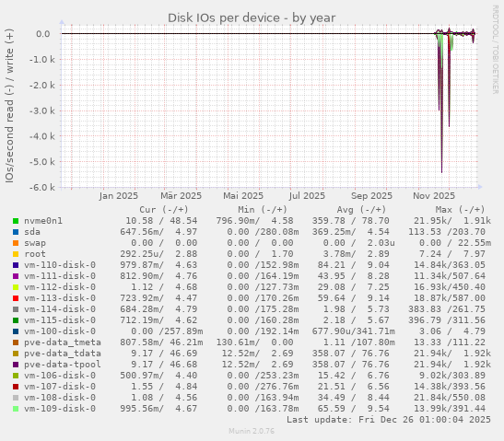Click the 'Mai 2025' x-axis label
The image size is (504, 441).
click(x=243, y=196)
